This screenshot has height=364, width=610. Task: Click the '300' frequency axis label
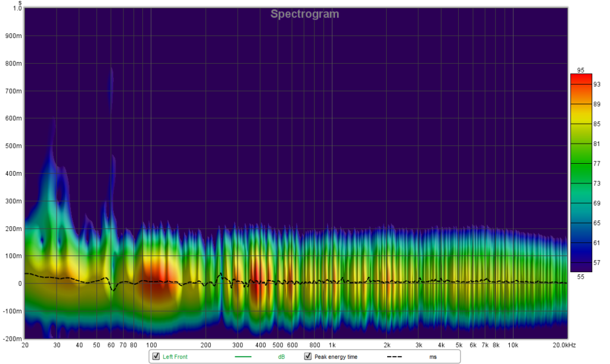coord(238,345)
